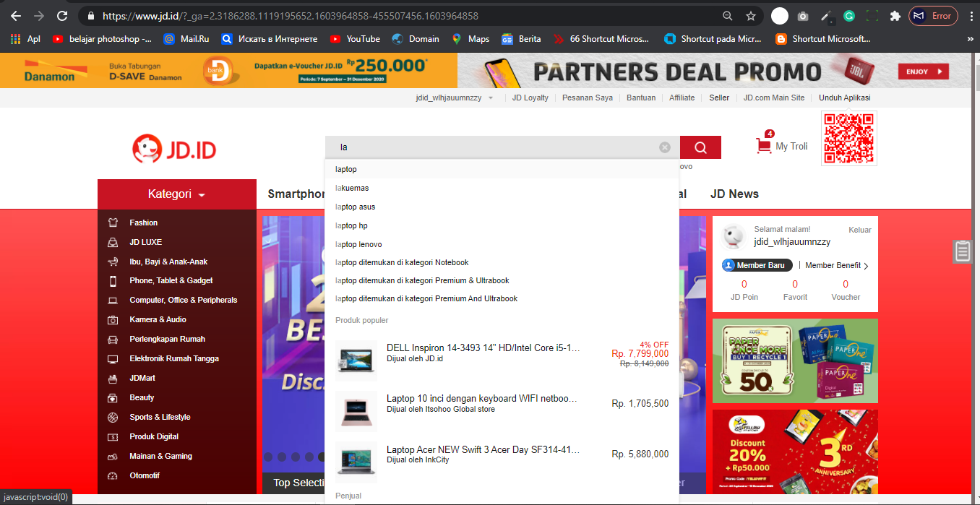
Task: Open the JD Loyalty link
Action: 530,98
